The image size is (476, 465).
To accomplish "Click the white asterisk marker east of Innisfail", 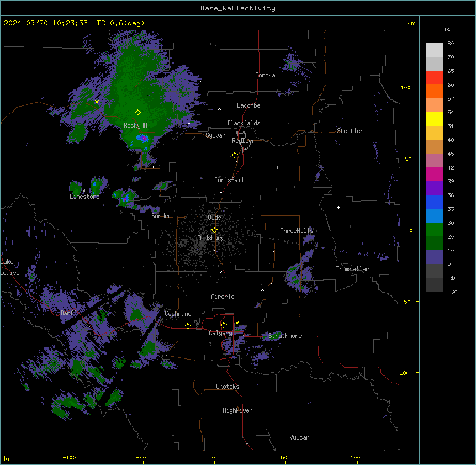I will coord(277,167).
